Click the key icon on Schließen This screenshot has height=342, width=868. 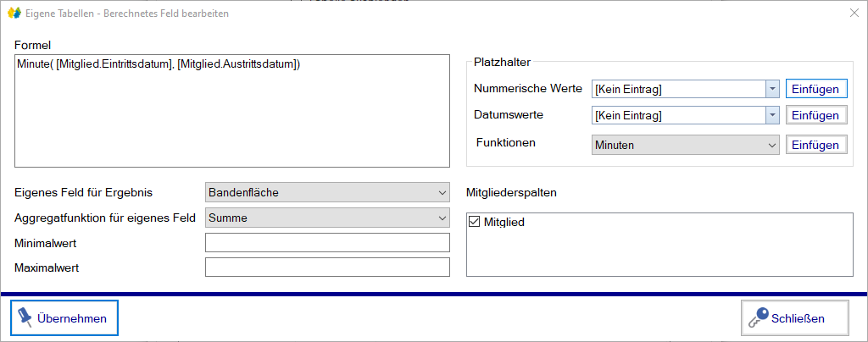pos(757,318)
